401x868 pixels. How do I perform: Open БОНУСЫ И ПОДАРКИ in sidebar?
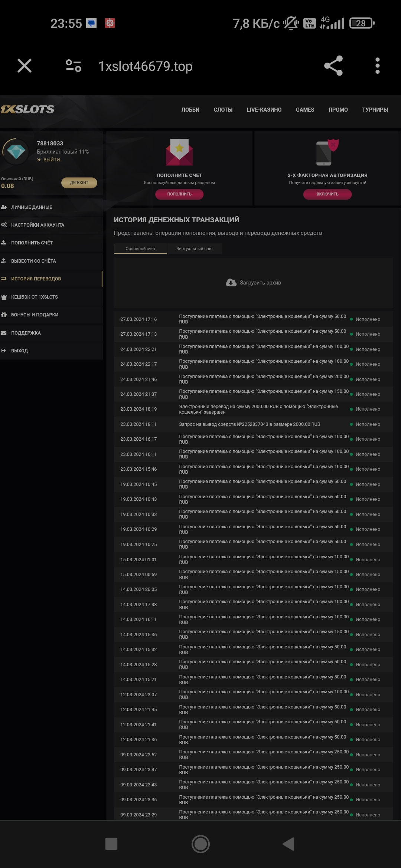(51, 315)
